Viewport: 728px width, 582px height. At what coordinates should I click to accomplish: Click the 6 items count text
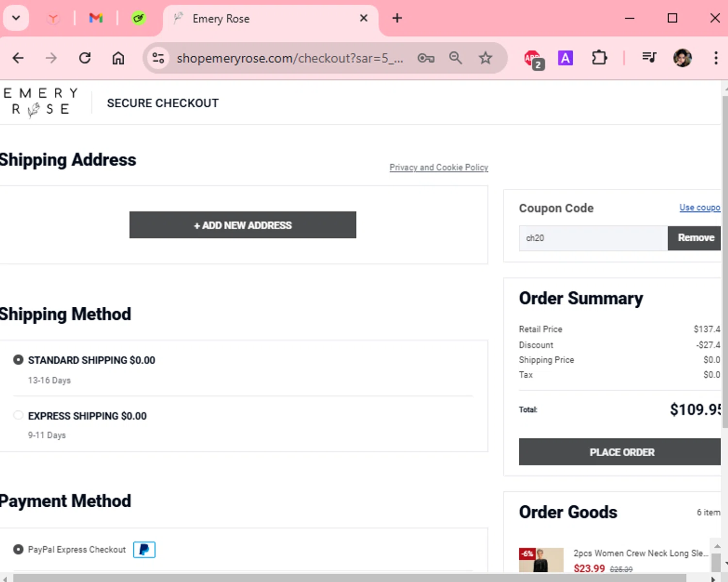709,512
